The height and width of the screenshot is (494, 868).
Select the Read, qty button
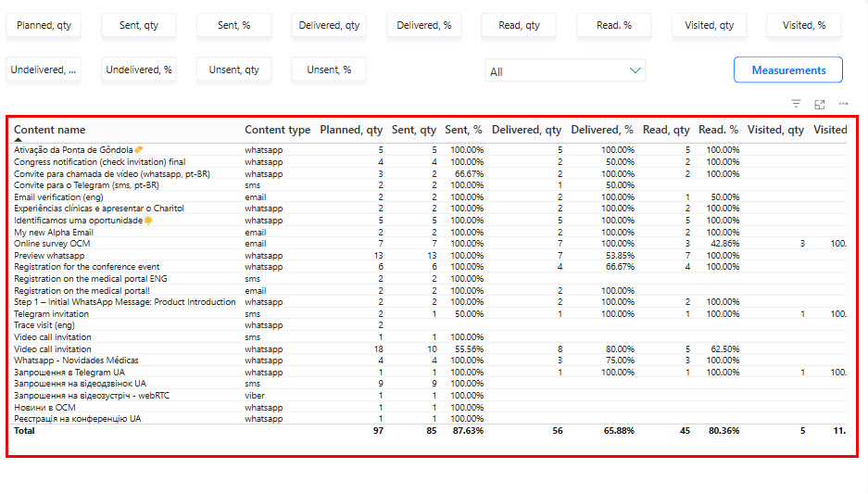(519, 25)
